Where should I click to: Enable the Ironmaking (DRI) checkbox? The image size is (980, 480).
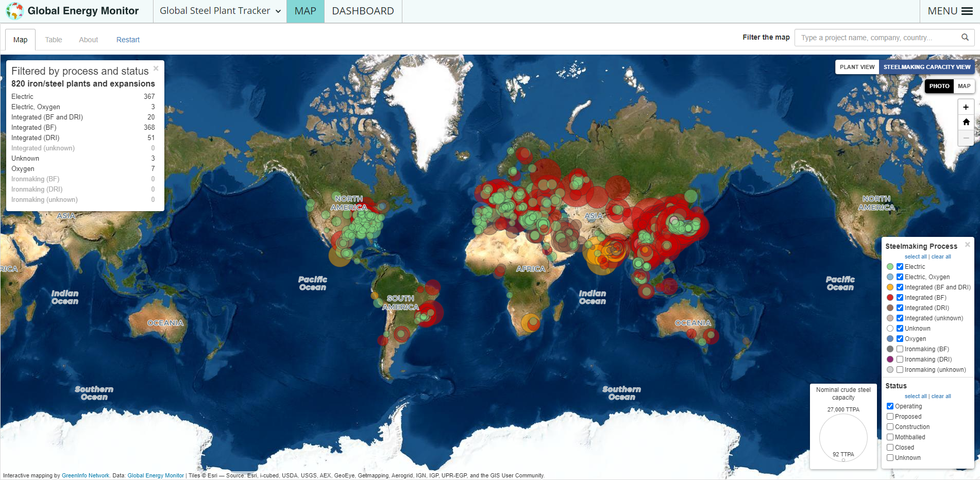click(900, 359)
